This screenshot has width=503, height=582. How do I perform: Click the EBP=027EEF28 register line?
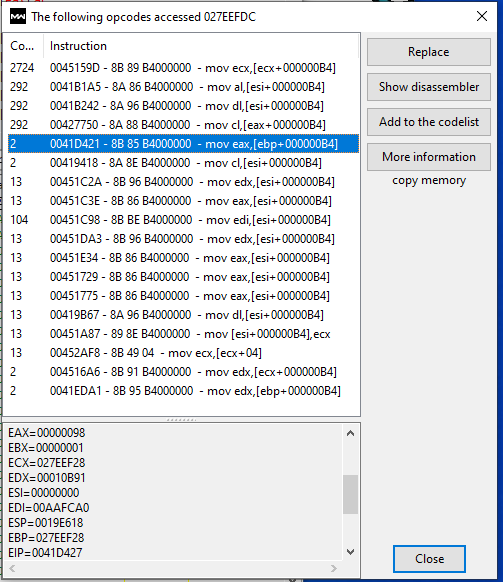click(46, 538)
